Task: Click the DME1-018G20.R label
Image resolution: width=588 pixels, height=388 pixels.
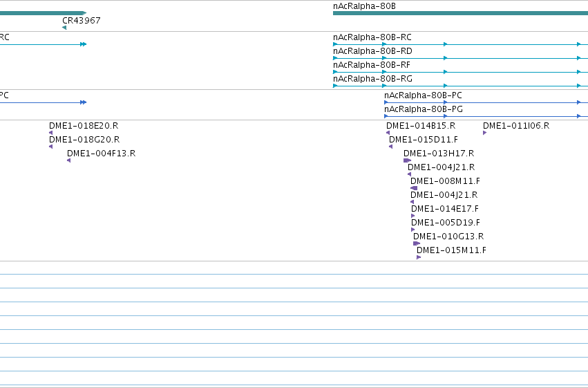Action: tap(84, 140)
